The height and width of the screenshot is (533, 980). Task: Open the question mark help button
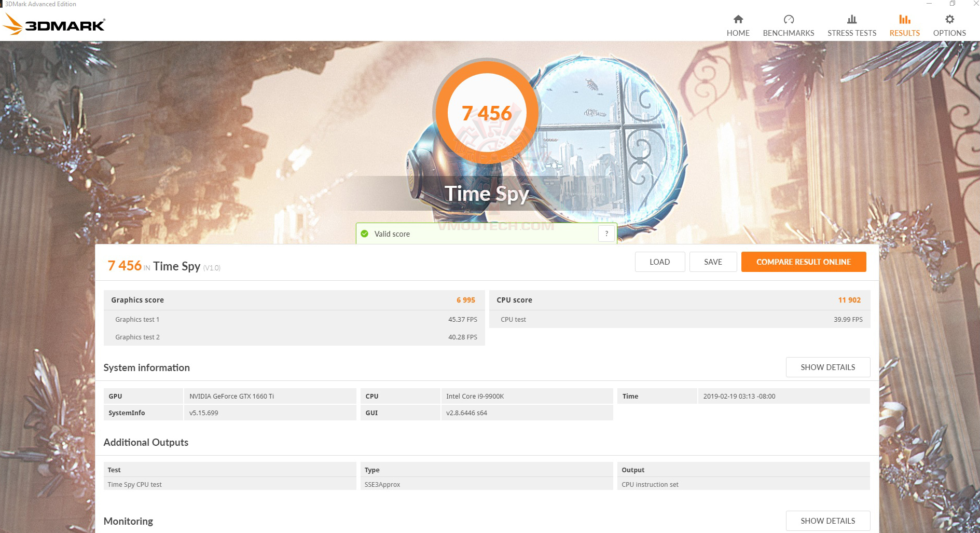click(x=606, y=234)
